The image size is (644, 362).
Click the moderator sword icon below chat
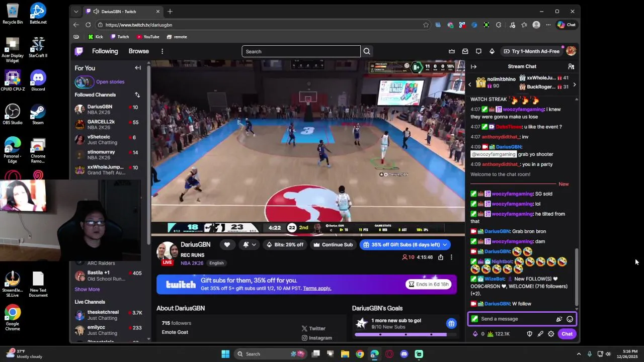[x=540, y=334]
